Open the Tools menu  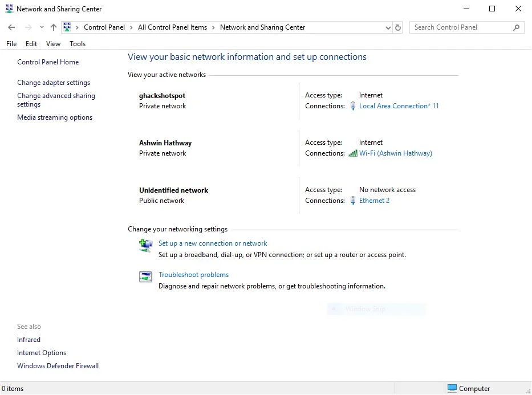tap(78, 44)
